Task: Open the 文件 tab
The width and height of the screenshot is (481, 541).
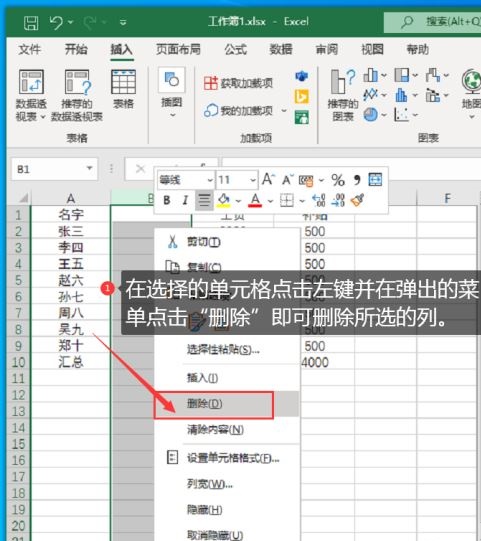Action: [30, 49]
